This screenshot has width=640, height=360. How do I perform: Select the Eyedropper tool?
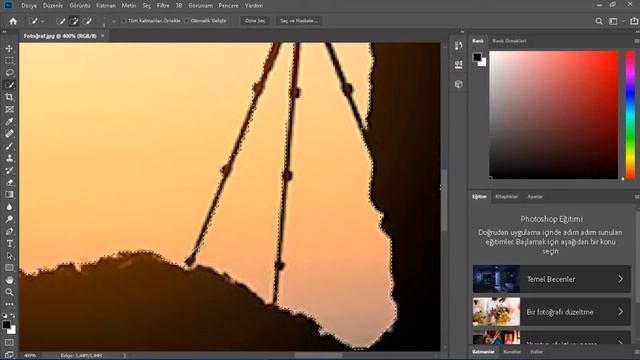[9, 122]
